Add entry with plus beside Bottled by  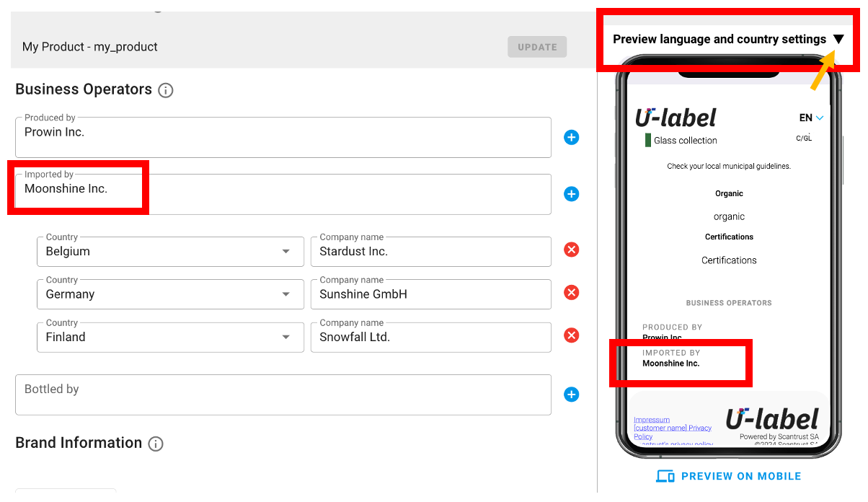pos(572,395)
